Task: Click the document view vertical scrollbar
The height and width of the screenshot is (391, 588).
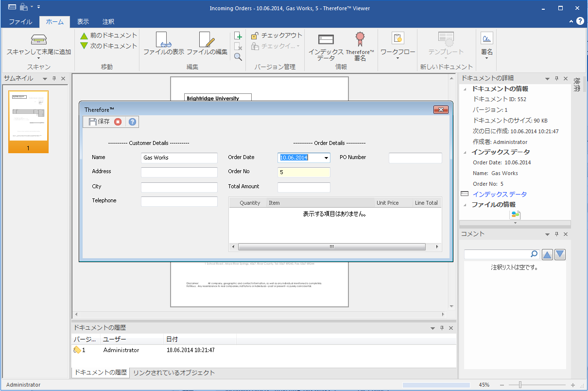Action: (451, 192)
